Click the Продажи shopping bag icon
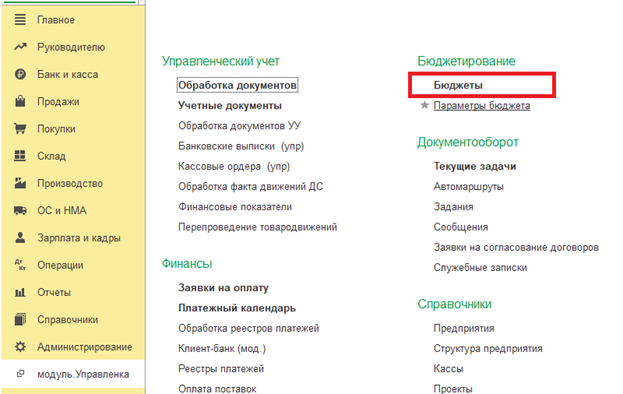 20,101
